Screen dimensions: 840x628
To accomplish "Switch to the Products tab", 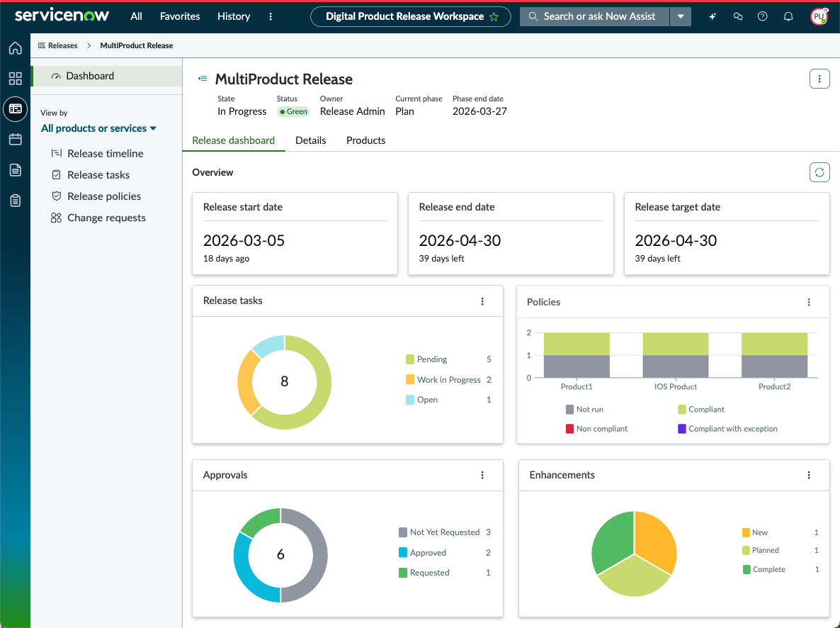I will (x=366, y=140).
